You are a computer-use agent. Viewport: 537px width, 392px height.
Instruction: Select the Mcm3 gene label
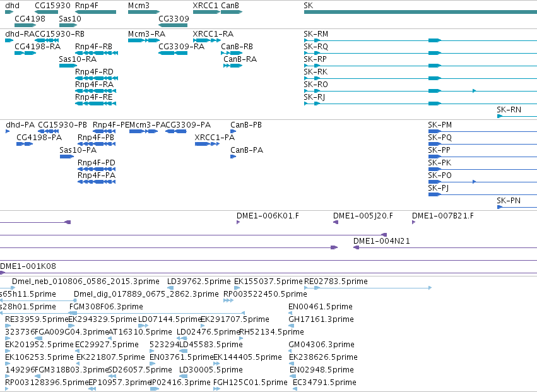pyautogui.click(x=139, y=6)
